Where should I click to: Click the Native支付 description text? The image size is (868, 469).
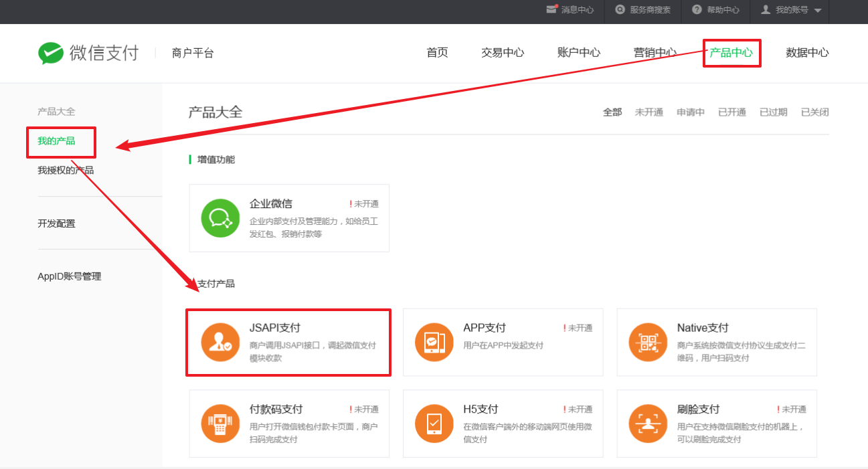tap(742, 352)
